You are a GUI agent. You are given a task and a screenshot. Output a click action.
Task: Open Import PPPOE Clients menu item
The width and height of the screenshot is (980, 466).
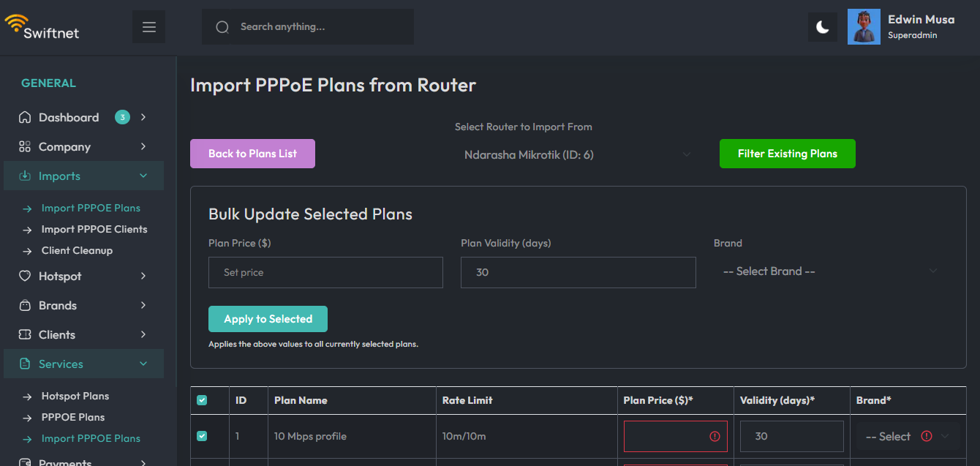click(94, 229)
